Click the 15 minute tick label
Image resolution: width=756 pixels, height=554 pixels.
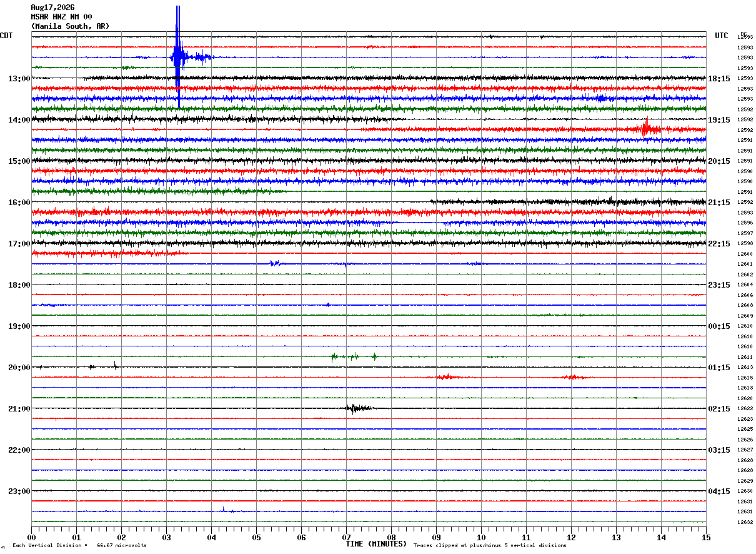pyautogui.click(x=706, y=538)
